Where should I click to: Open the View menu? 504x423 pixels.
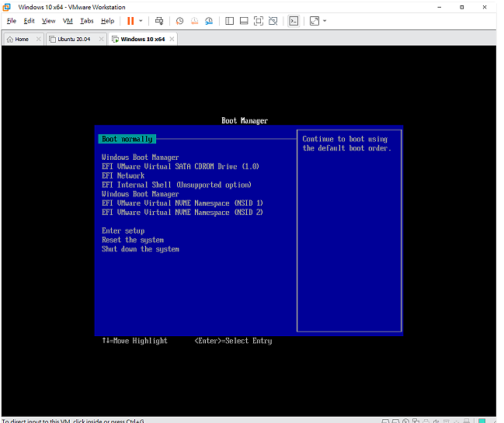pyautogui.click(x=48, y=21)
